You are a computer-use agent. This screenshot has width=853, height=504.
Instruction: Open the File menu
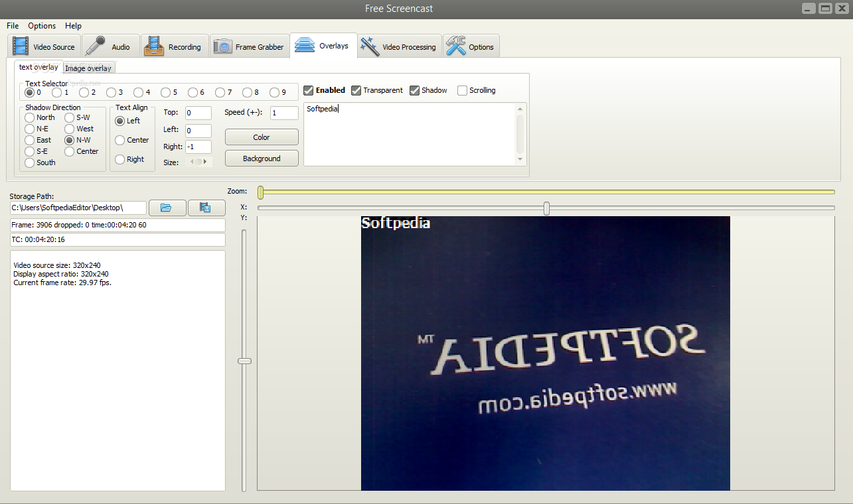click(13, 26)
